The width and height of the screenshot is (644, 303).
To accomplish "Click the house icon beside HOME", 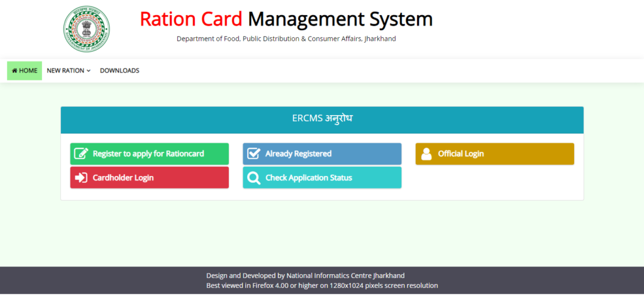I will 14,71.
